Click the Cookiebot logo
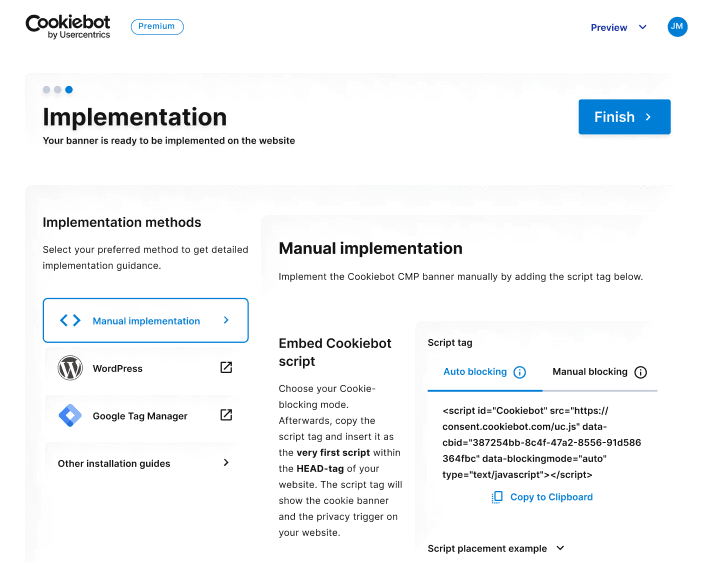The image size is (707, 564). [x=68, y=27]
